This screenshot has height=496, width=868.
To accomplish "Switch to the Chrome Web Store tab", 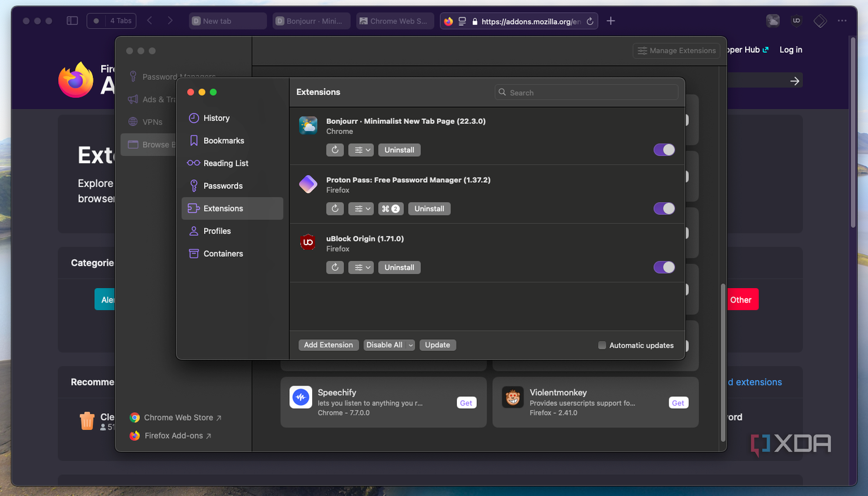I will tap(395, 21).
